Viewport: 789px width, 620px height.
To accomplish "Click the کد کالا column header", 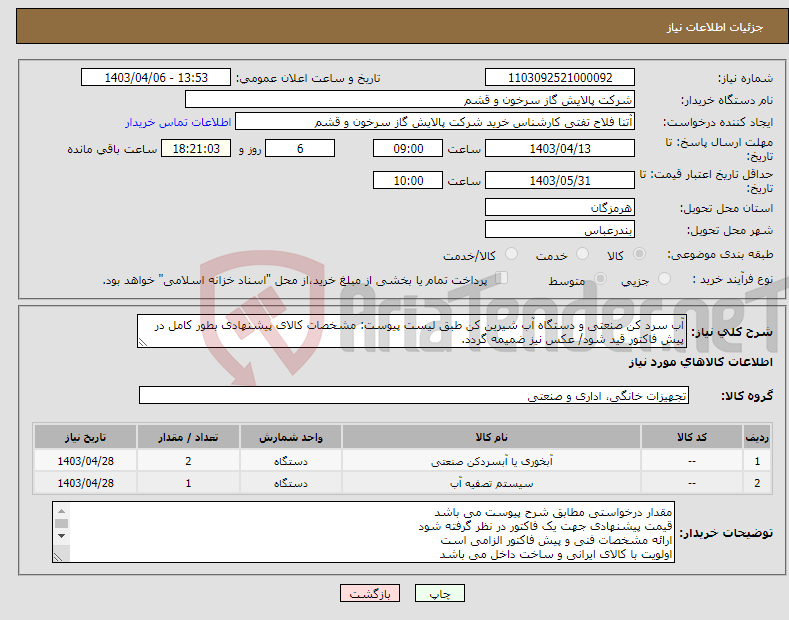I will tap(692, 437).
